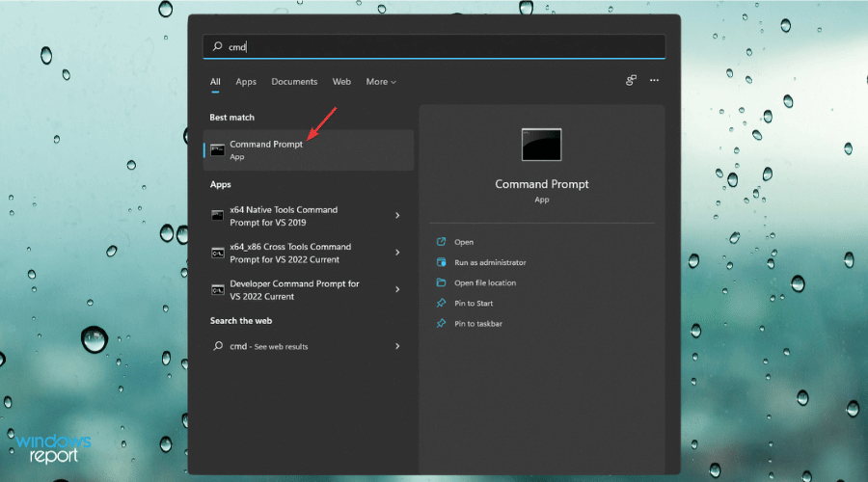Click the Command Prompt icon under Best match
Image resolution: width=868 pixels, height=482 pixels.
218,150
